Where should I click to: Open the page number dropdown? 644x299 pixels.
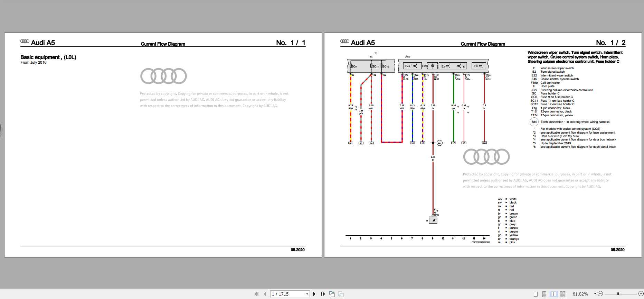coord(307,294)
